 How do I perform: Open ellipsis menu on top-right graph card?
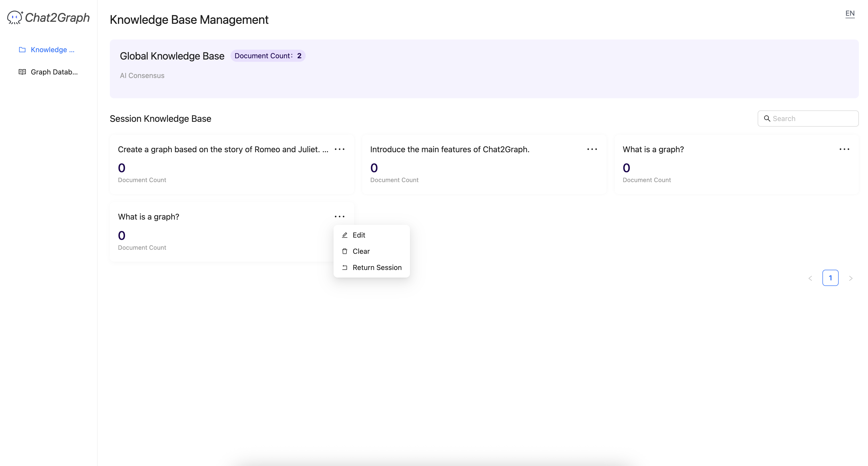(x=844, y=149)
